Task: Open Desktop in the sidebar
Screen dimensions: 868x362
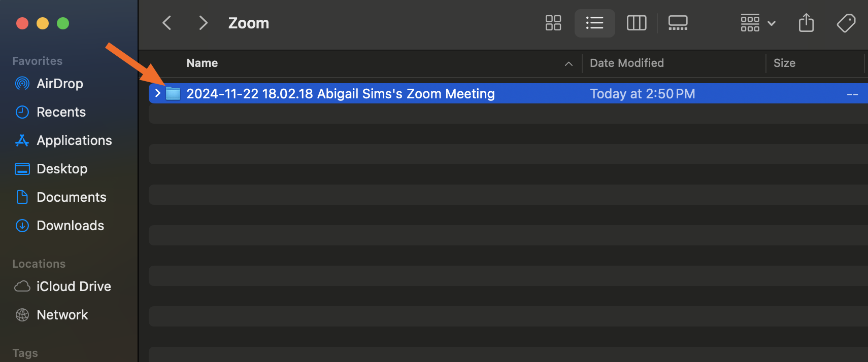Action: pos(62,169)
